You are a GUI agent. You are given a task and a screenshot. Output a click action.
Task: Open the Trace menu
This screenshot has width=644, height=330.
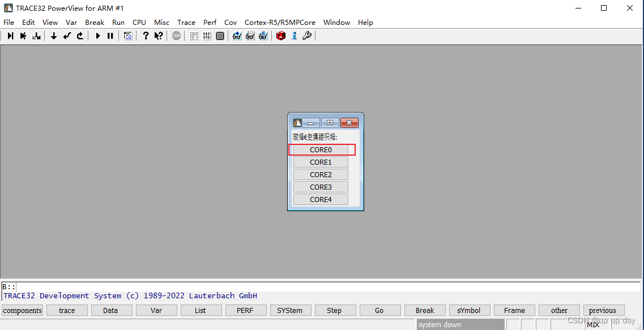[186, 22]
